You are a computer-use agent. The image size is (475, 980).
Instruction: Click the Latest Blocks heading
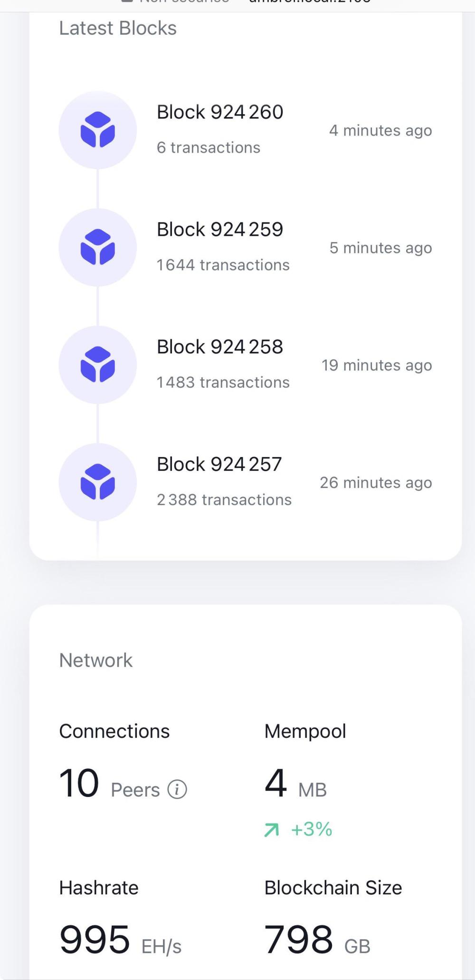(x=118, y=29)
